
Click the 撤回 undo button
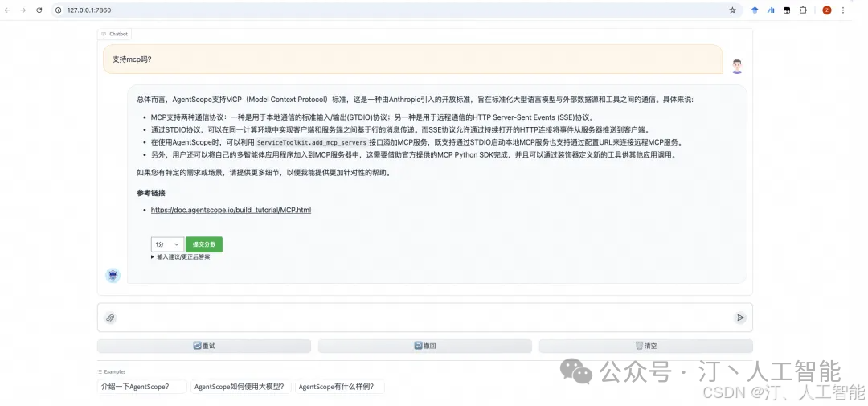point(424,346)
